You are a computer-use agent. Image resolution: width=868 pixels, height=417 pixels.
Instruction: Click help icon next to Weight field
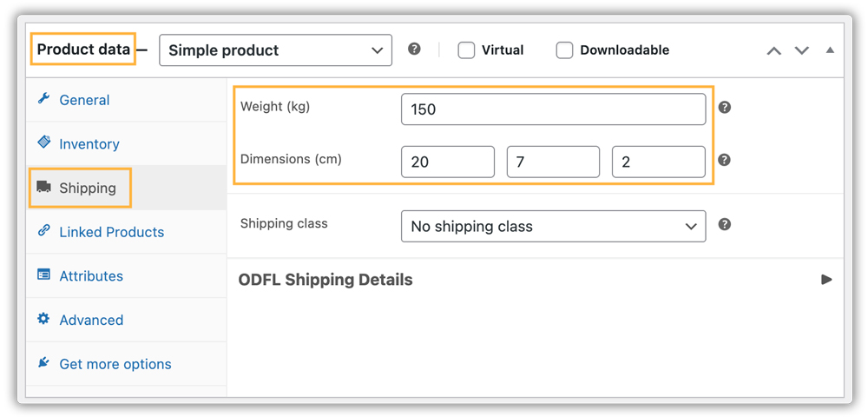coord(725,108)
